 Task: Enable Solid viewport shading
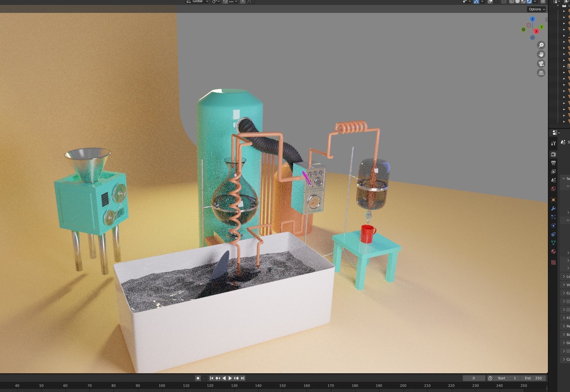(x=518, y=2)
